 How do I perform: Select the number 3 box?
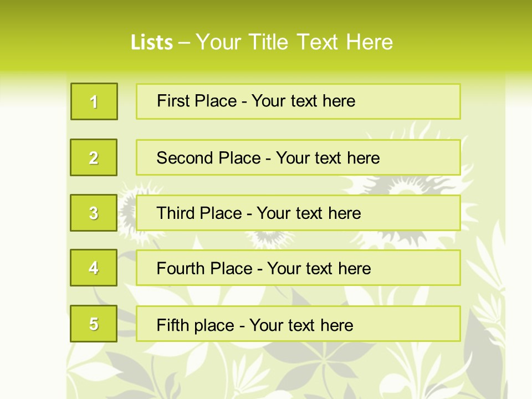pyautogui.click(x=94, y=213)
